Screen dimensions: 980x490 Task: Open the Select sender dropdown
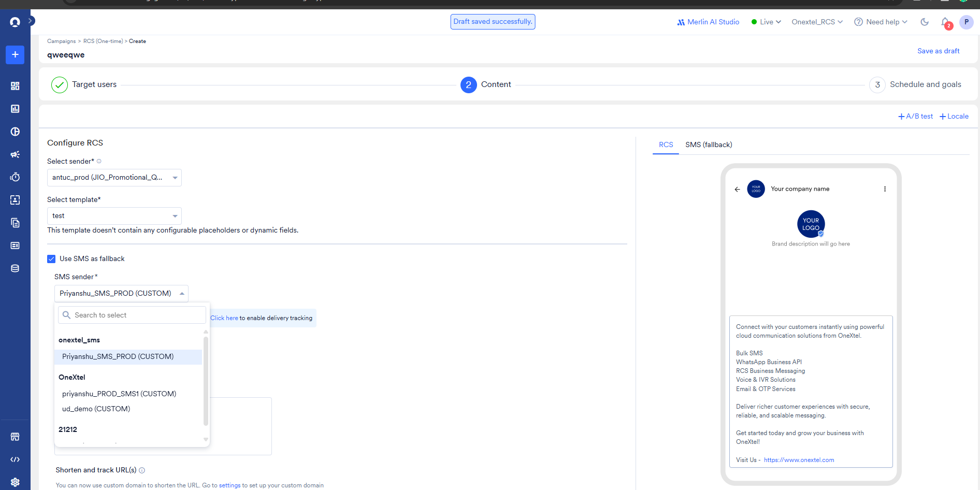(114, 178)
